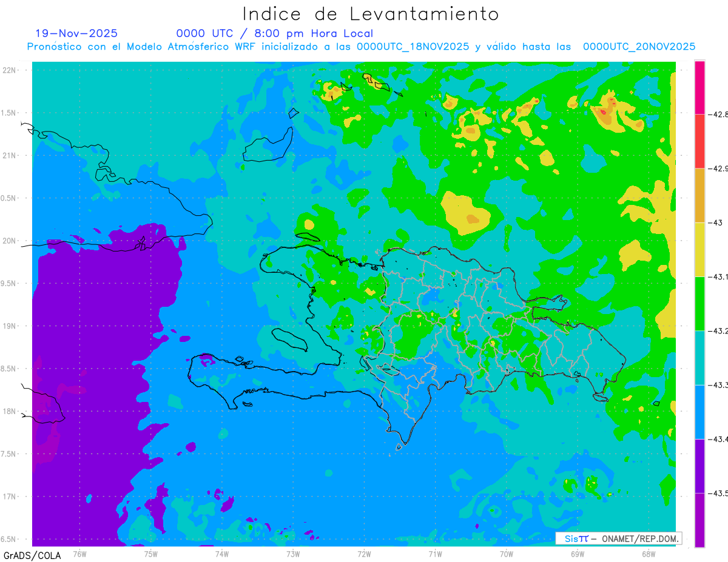Click the '19N' latitude label
Image resolution: width=728 pixels, height=562 pixels.
point(9,326)
